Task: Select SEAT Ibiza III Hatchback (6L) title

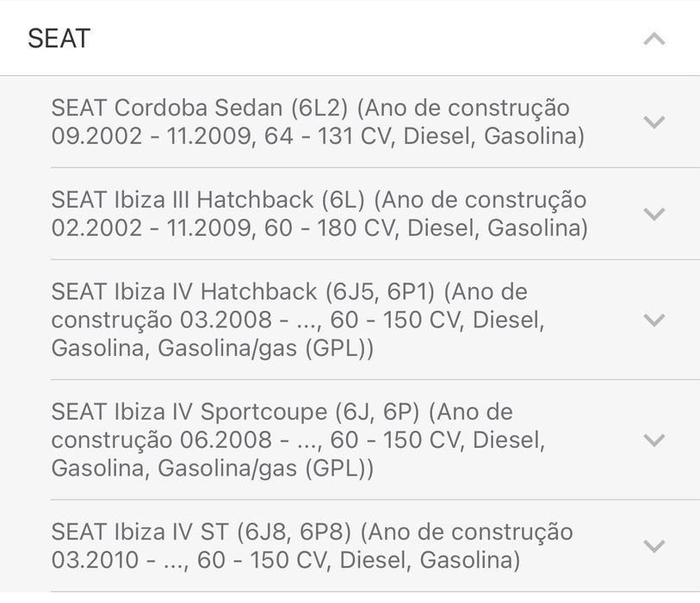Action: (208, 200)
